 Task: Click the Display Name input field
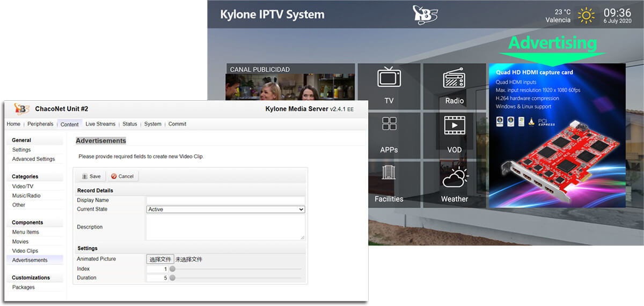coord(225,200)
